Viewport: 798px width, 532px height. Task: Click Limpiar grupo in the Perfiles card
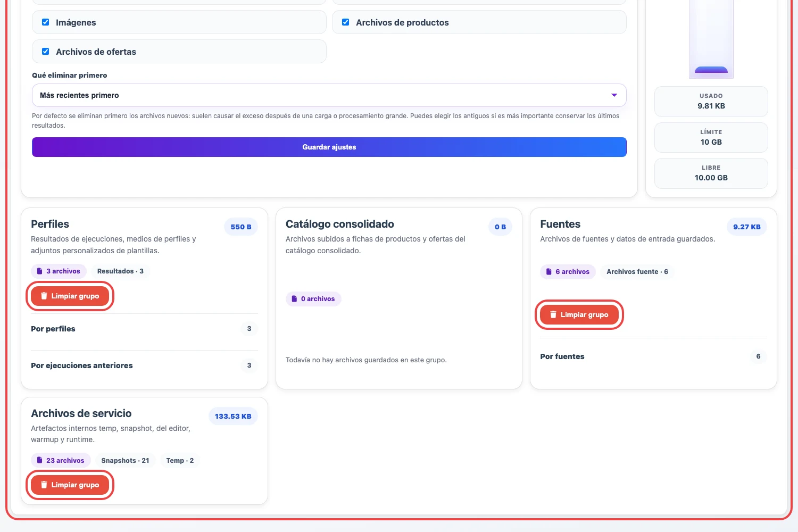point(70,296)
